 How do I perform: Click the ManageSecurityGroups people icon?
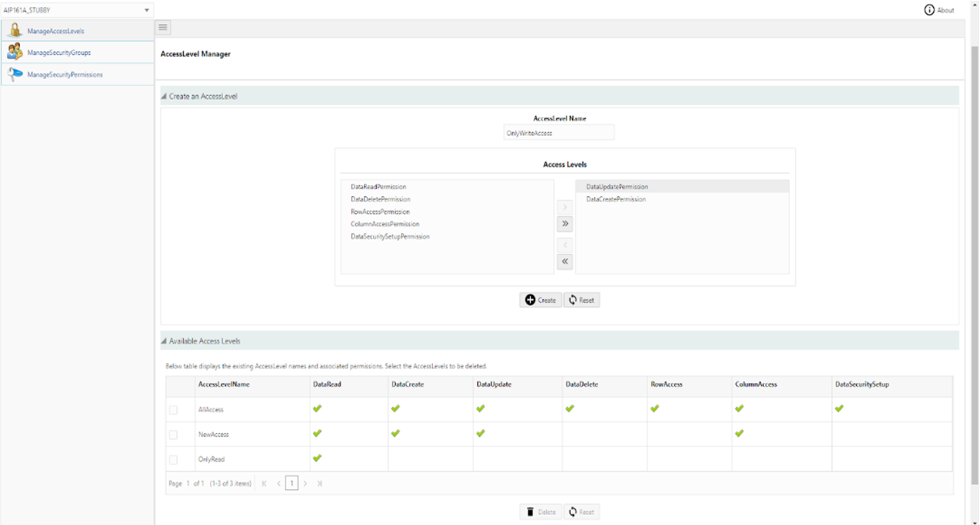tap(15, 52)
